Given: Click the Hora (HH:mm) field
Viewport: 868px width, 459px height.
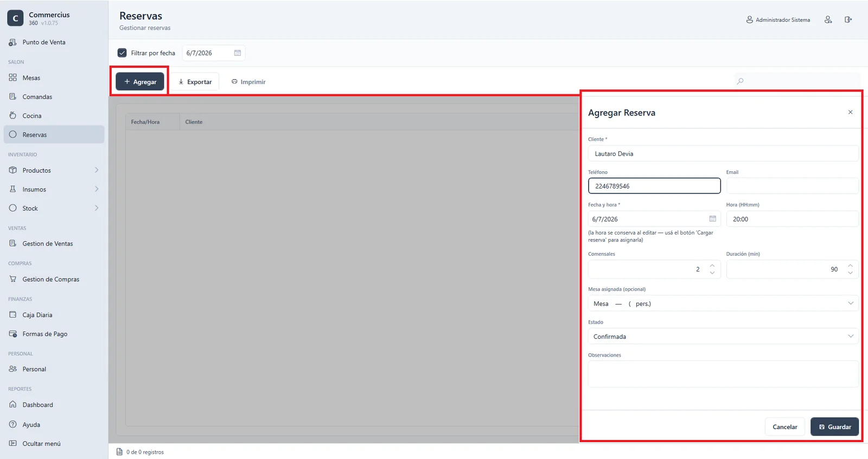Looking at the screenshot, I should [x=792, y=219].
